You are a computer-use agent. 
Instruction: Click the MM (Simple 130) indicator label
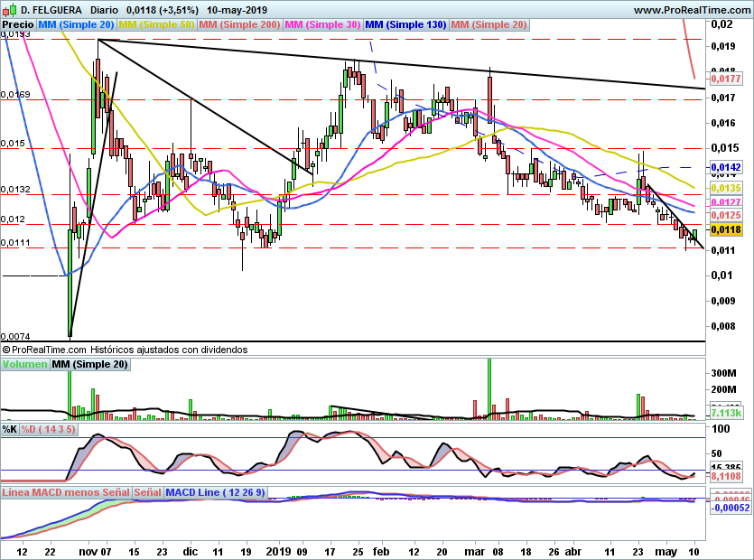[405, 24]
